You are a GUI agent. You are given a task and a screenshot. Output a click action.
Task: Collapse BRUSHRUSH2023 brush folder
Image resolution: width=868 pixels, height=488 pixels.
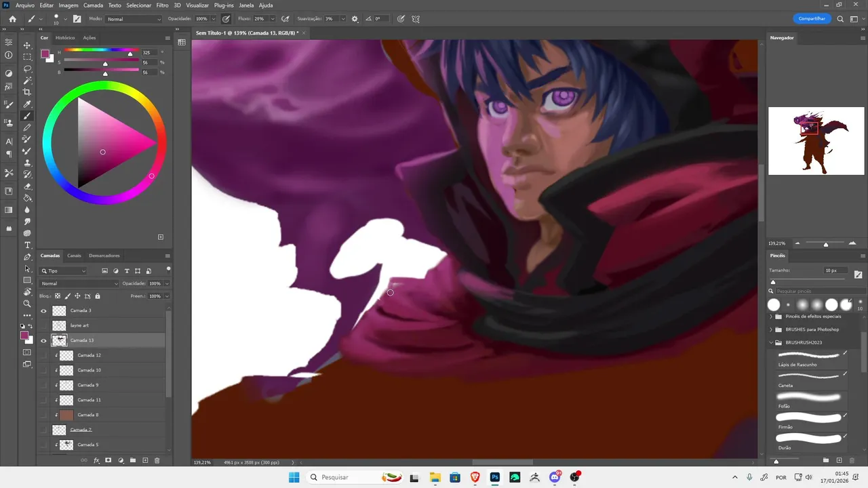770,342
